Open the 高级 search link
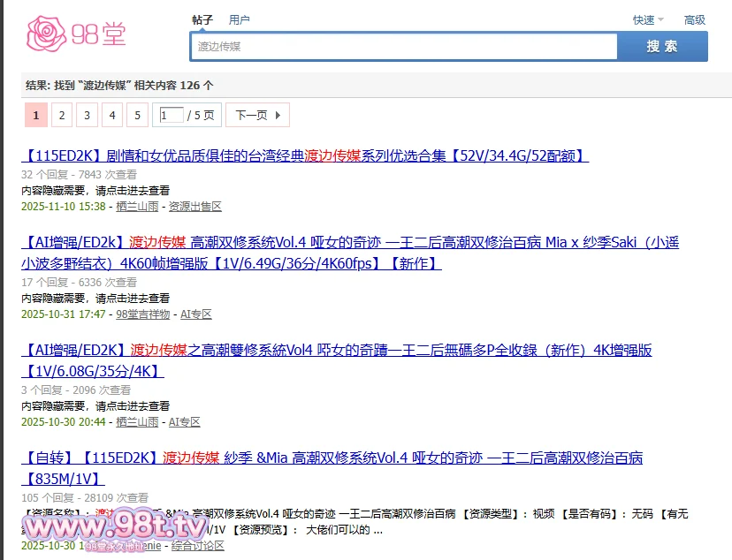 (x=694, y=19)
